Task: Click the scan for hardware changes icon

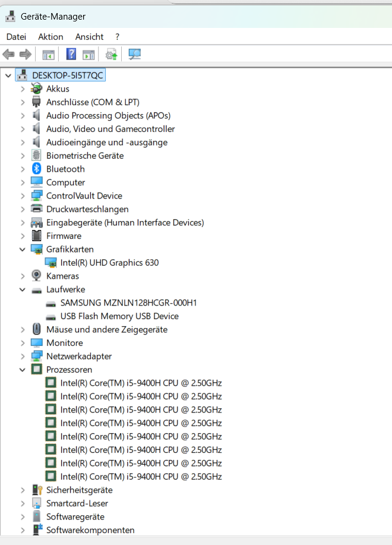Action: [134, 54]
